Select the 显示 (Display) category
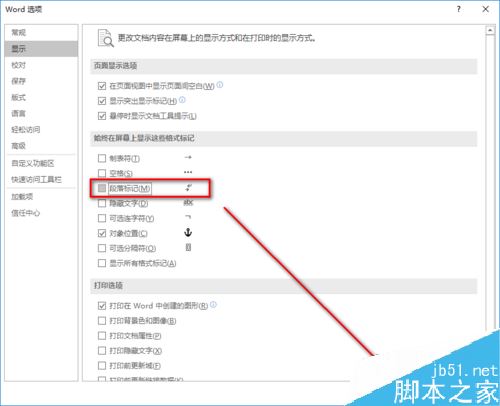 41,49
